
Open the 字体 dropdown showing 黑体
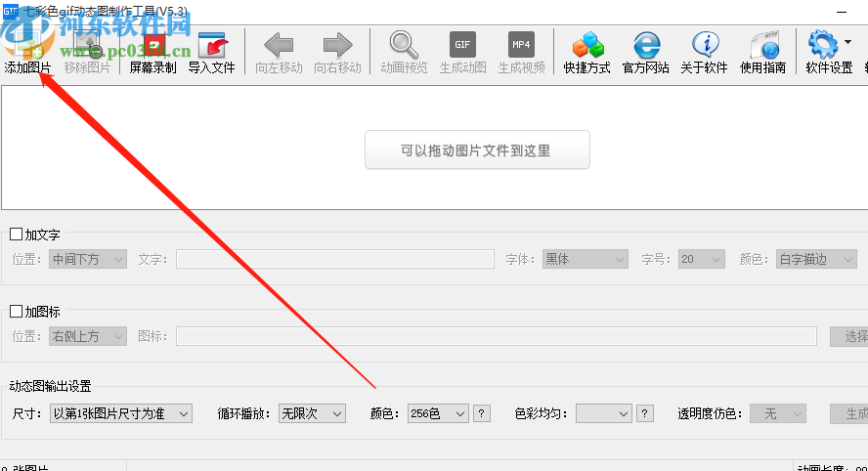point(586,259)
